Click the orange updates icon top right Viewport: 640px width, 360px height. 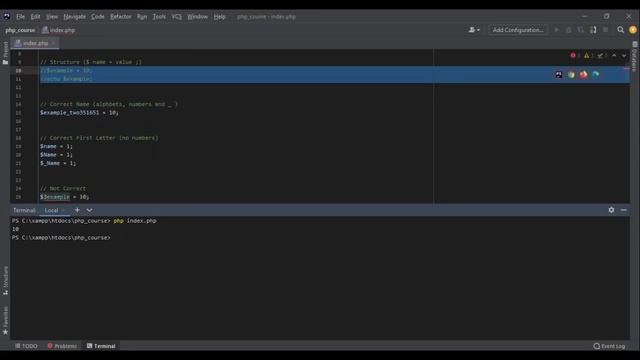pyautogui.click(x=633, y=30)
